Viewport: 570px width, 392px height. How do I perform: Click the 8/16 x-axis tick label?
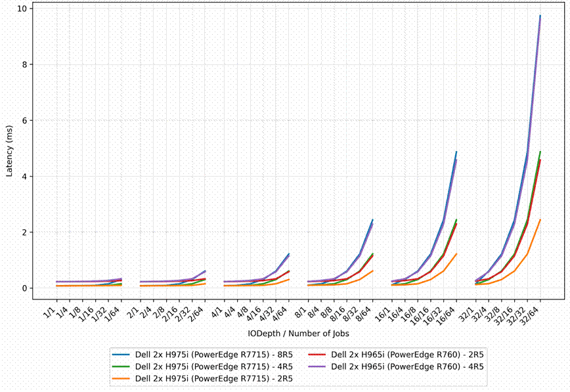[338, 314]
